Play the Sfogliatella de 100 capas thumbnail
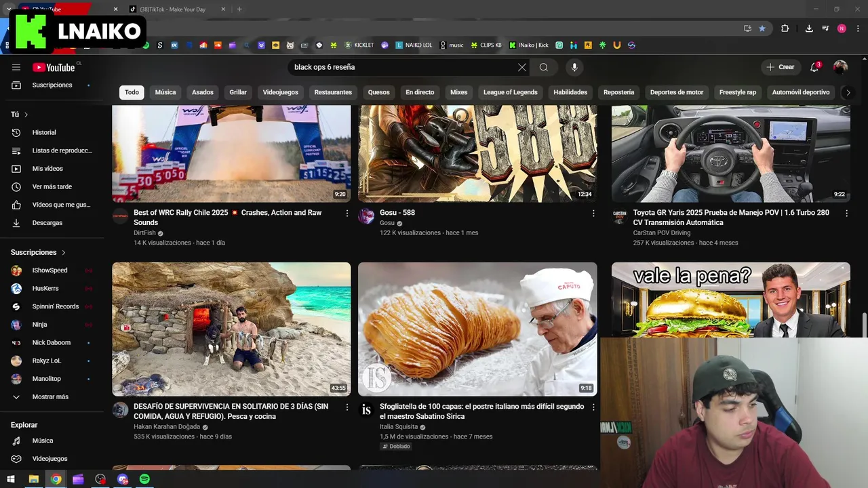868x488 pixels. pyautogui.click(x=477, y=329)
